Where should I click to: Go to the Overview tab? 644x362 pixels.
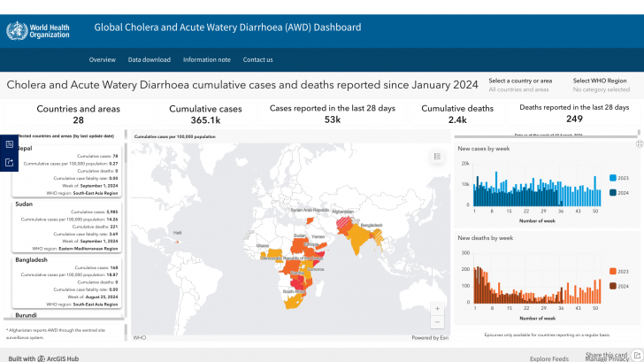pyautogui.click(x=102, y=59)
